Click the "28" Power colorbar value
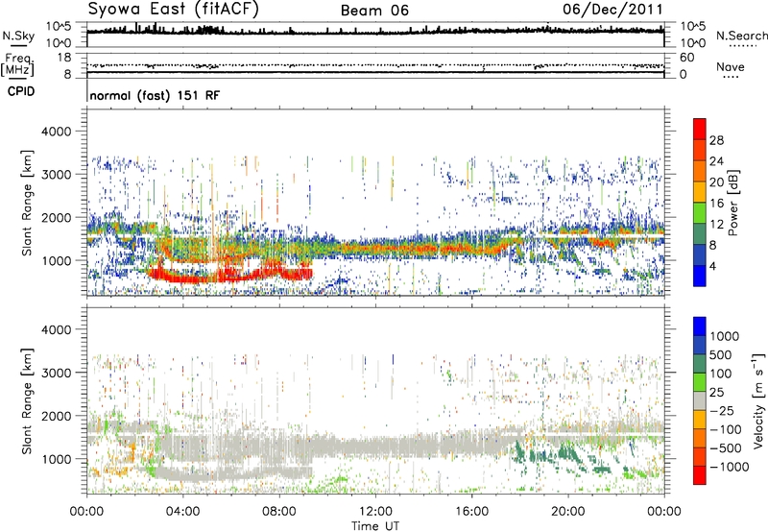Viewport: 768px width, 532px height. 716,140
